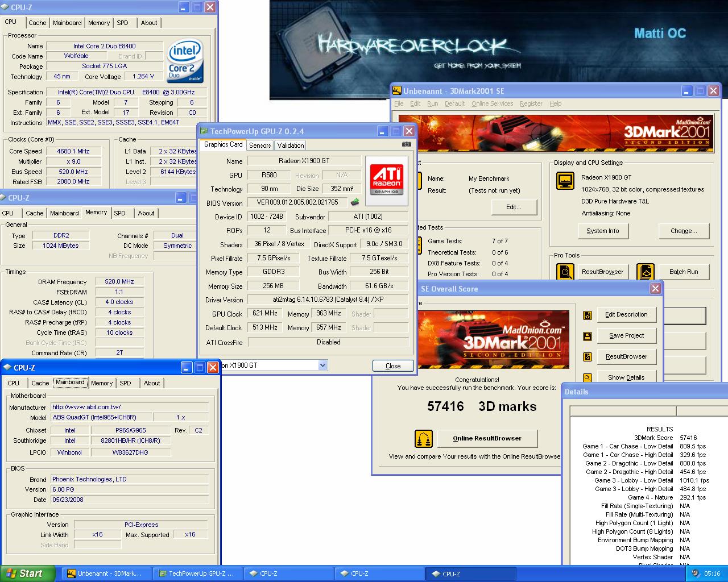Image resolution: width=728 pixels, height=582 pixels.
Task: Click the Batch Run button
Action: pos(684,272)
